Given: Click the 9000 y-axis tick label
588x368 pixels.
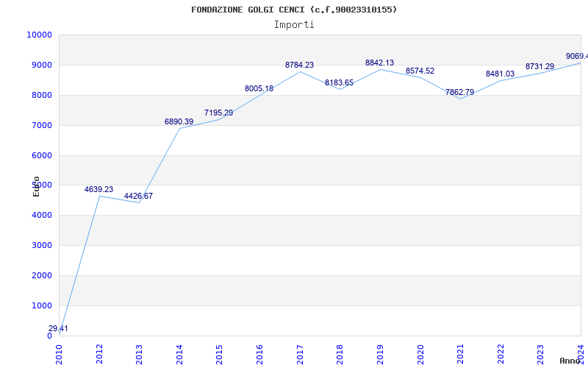Looking at the screenshot, I should [41, 66].
